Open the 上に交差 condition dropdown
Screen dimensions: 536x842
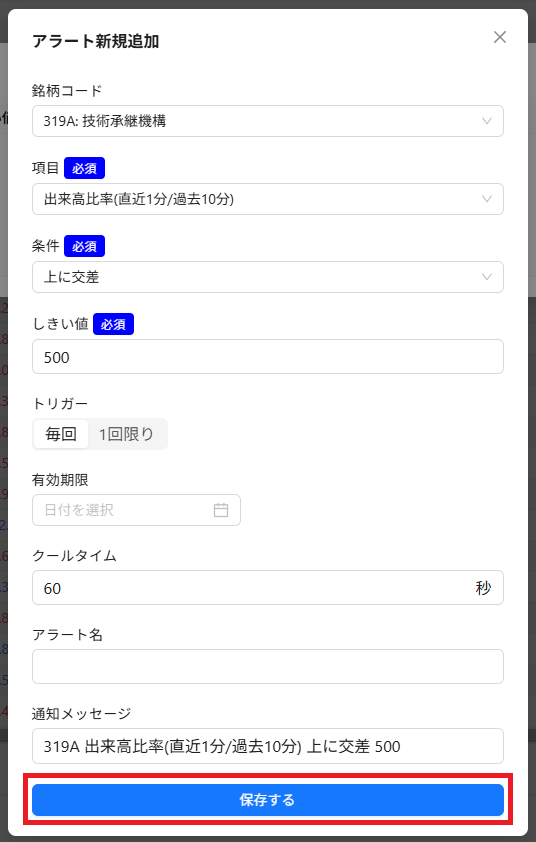267,277
